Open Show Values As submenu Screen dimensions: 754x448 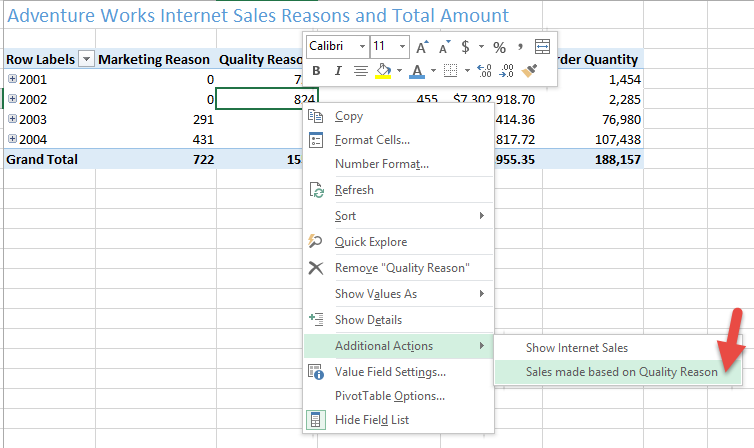(x=399, y=294)
